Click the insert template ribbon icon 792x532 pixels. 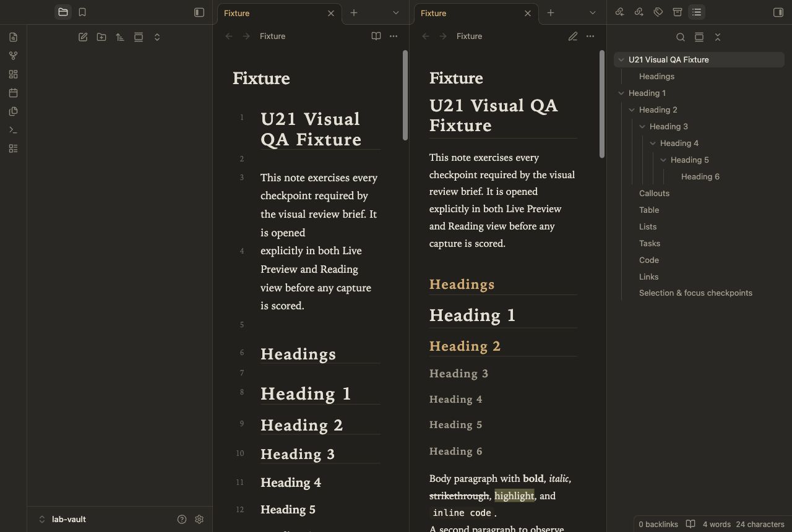pos(13,111)
